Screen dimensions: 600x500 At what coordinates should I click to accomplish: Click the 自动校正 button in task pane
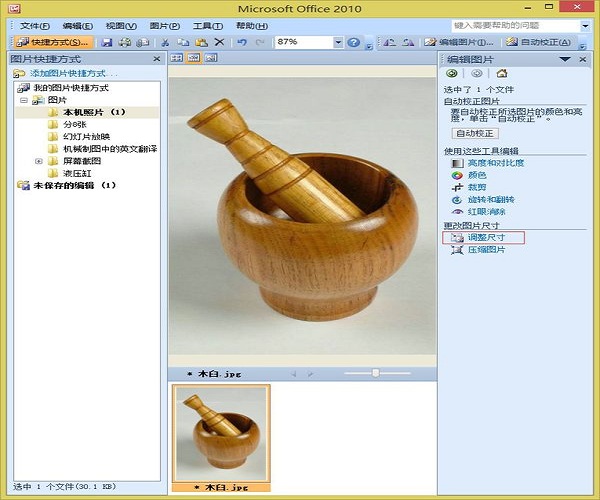tap(476, 132)
